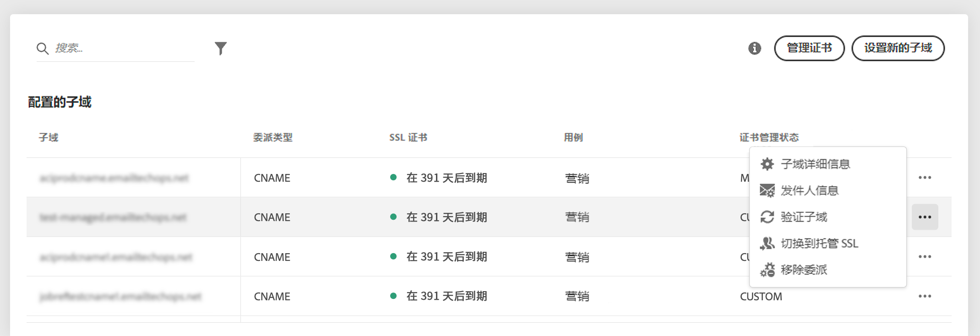Close menu via highlighted row's ellipsis button
Viewport: 980px width, 336px height.
click(x=925, y=217)
